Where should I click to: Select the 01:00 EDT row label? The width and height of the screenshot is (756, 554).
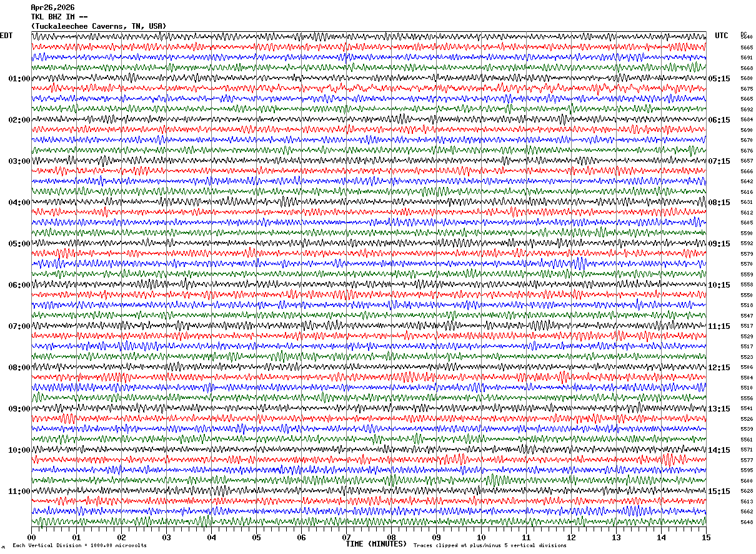click(x=19, y=79)
